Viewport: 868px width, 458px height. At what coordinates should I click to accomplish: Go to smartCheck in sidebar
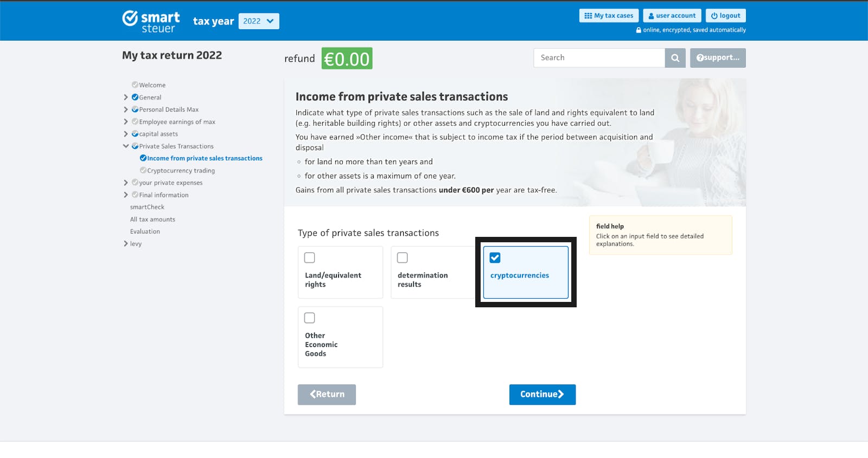(147, 207)
